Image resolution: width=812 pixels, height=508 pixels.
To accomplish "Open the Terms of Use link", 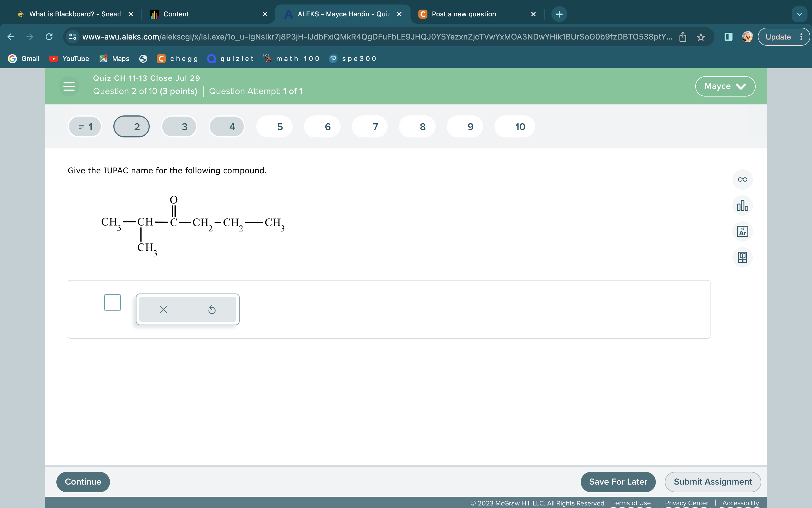I will coord(631,503).
